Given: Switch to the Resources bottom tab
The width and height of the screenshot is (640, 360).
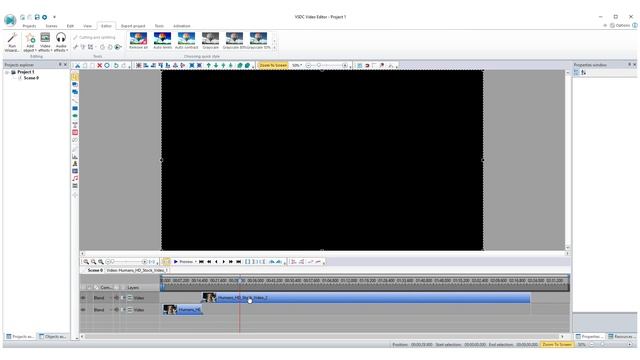Looking at the screenshot, I should tap(620, 337).
